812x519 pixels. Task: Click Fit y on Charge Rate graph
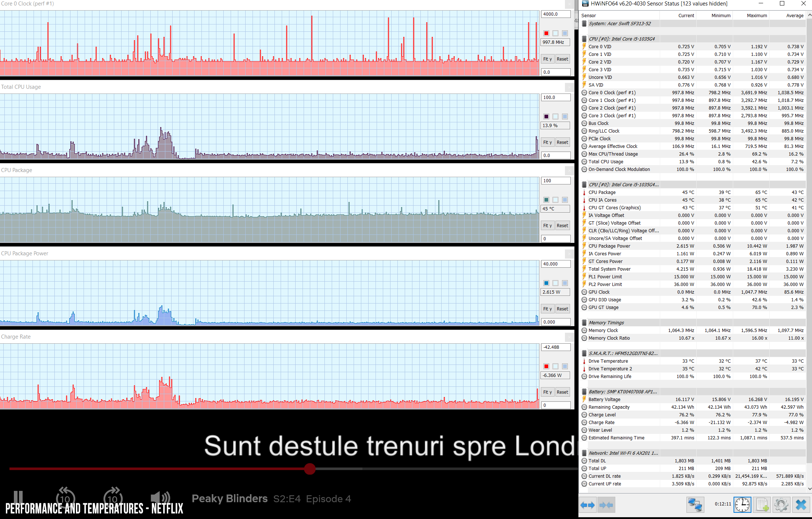[x=547, y=392]
